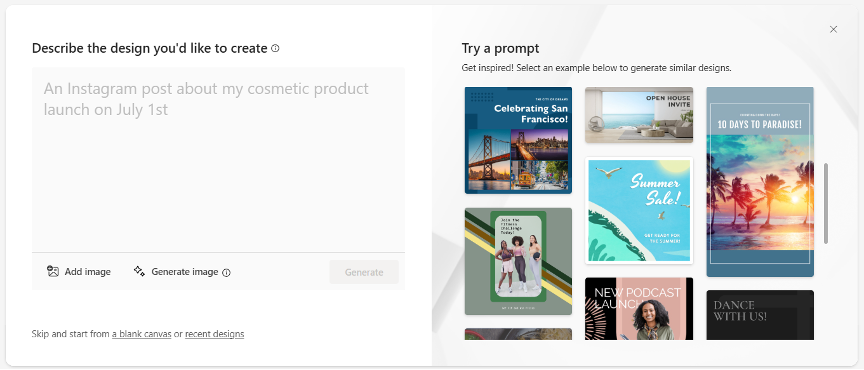Close the design dialog with X
Image resolution: width=864 pixels, height=370 pixels.
[x=833, y=29]
